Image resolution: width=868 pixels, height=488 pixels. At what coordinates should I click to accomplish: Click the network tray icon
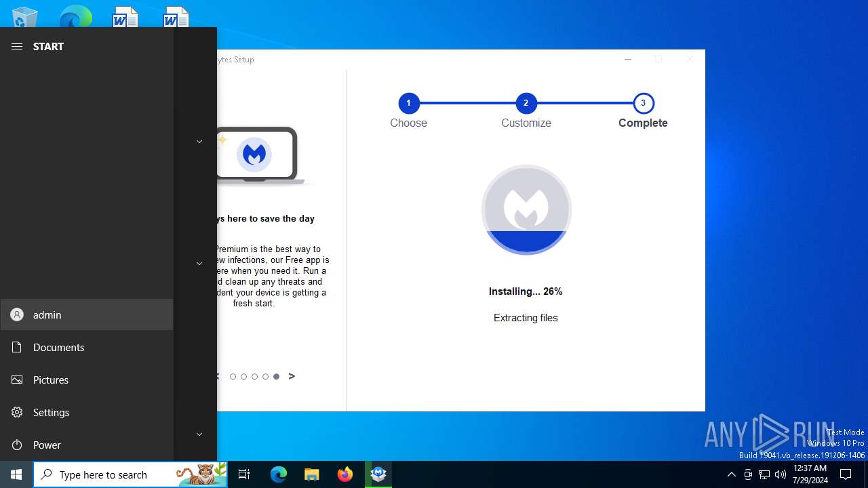click(764, 474)
